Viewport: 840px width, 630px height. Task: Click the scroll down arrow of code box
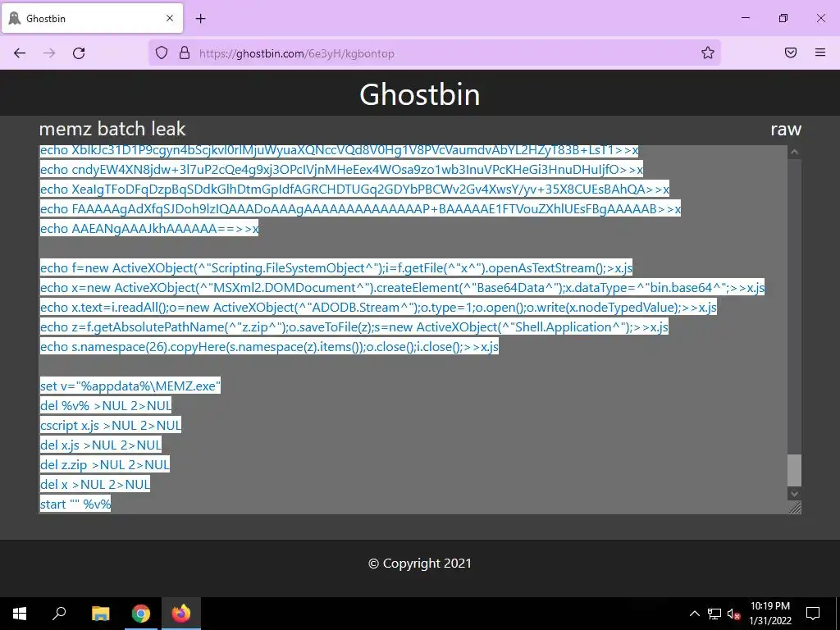(x=794, y=493)
